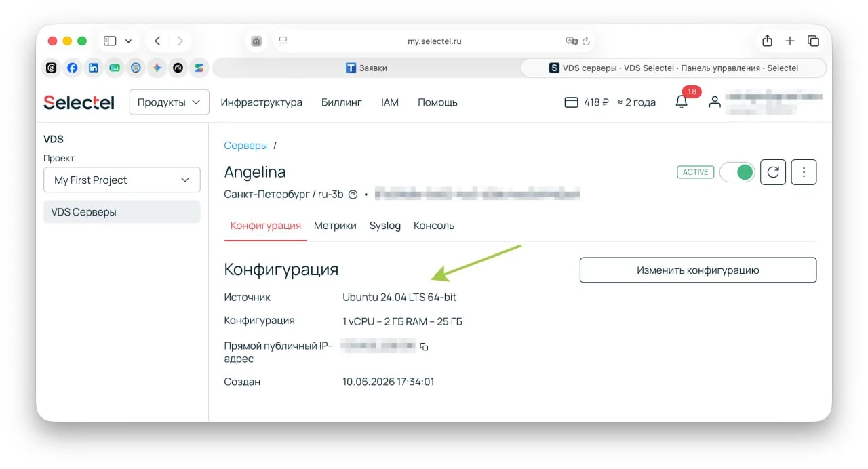Click creation date 10.06.2026 17:34:01

click(x=389, y=382)
